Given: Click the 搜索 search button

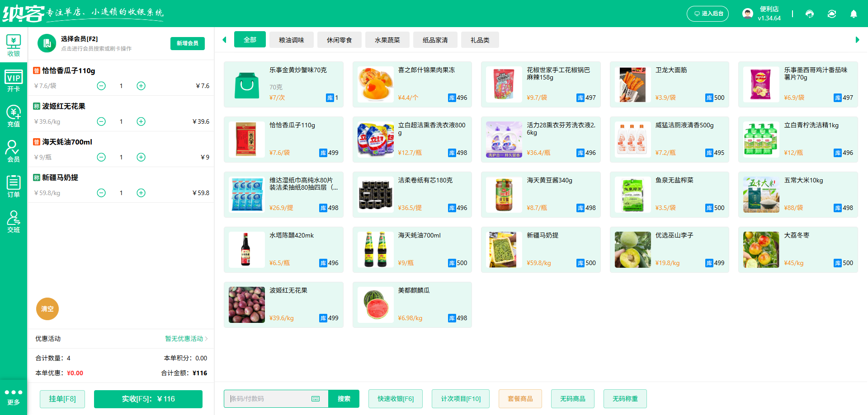Looking at the screenshot, I should 344,399.
